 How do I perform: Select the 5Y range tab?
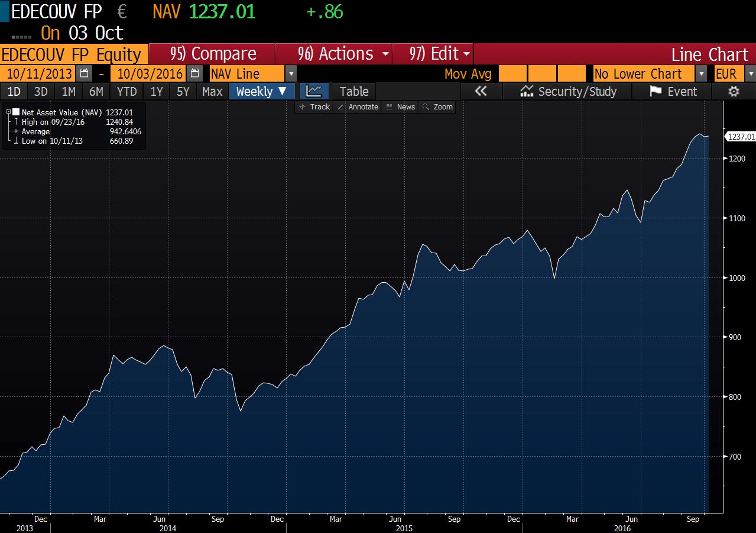183,91
